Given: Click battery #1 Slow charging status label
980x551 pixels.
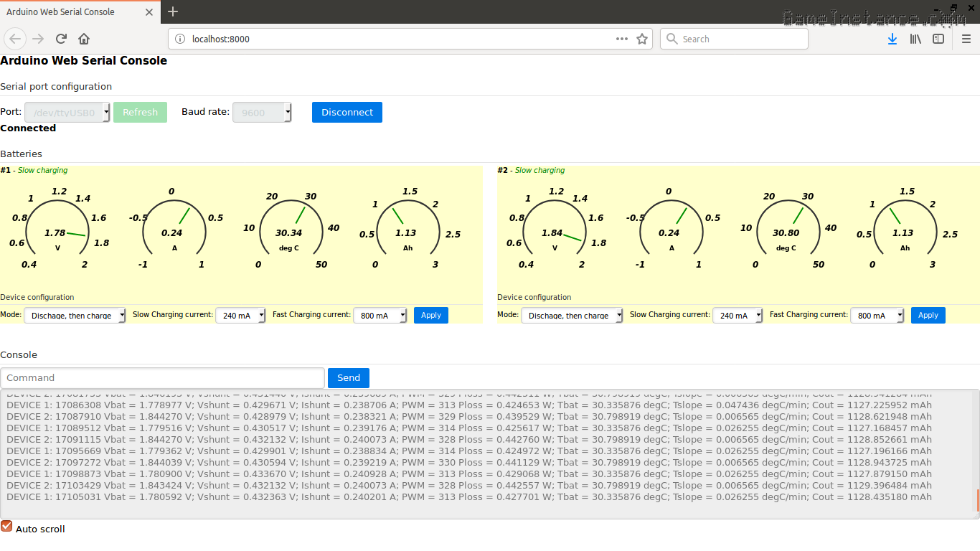Looking at the screenshot, I should [43, 171].
